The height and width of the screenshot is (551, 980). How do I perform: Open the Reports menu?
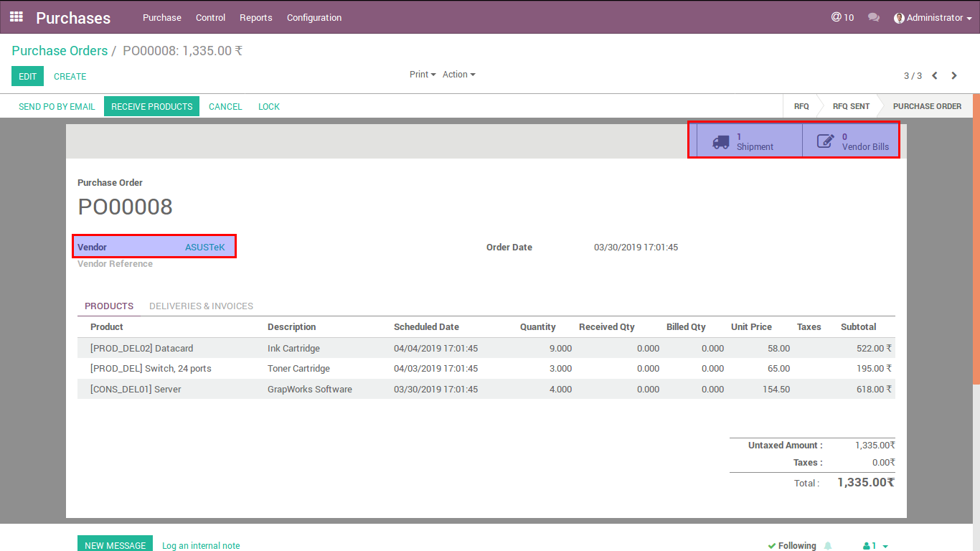click(256, 18)
